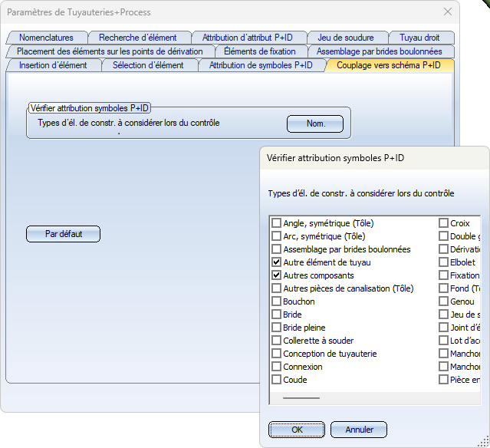Check the Joint d'é... checkbox

(443, 328)
